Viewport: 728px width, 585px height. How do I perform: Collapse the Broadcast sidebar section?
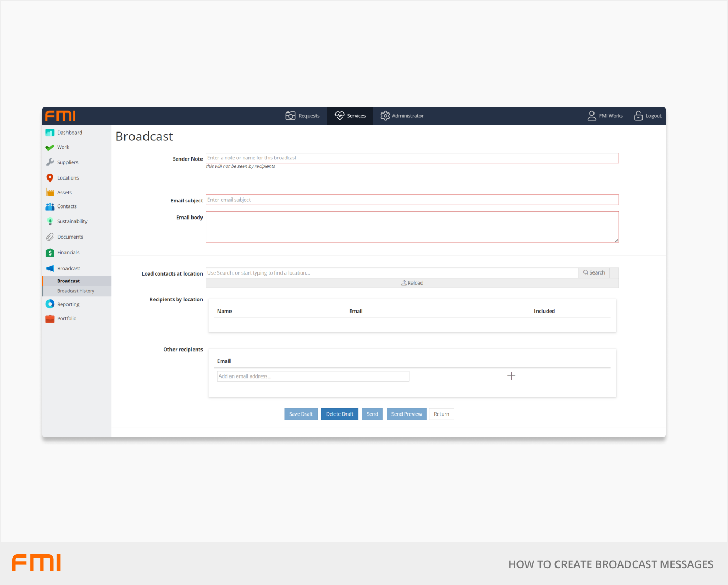(x=68, y=269)
